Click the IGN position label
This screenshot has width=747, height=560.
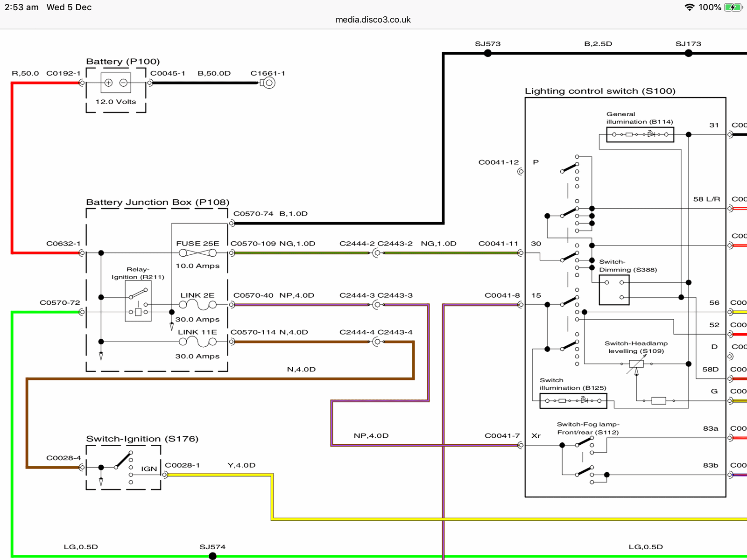click(x=149, y=469)
